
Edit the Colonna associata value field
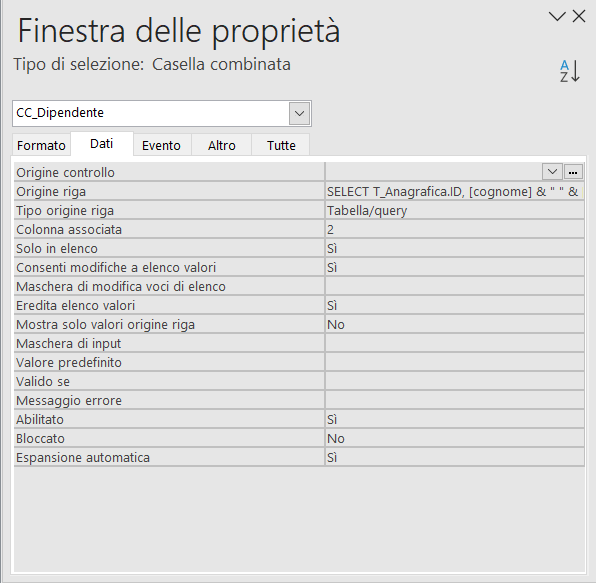click(x=455, y=230)
